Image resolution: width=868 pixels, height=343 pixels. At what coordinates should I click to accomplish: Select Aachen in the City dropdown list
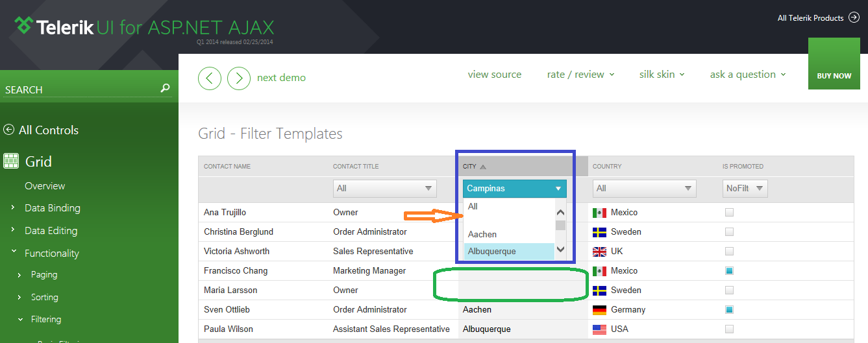pos(509,235)
